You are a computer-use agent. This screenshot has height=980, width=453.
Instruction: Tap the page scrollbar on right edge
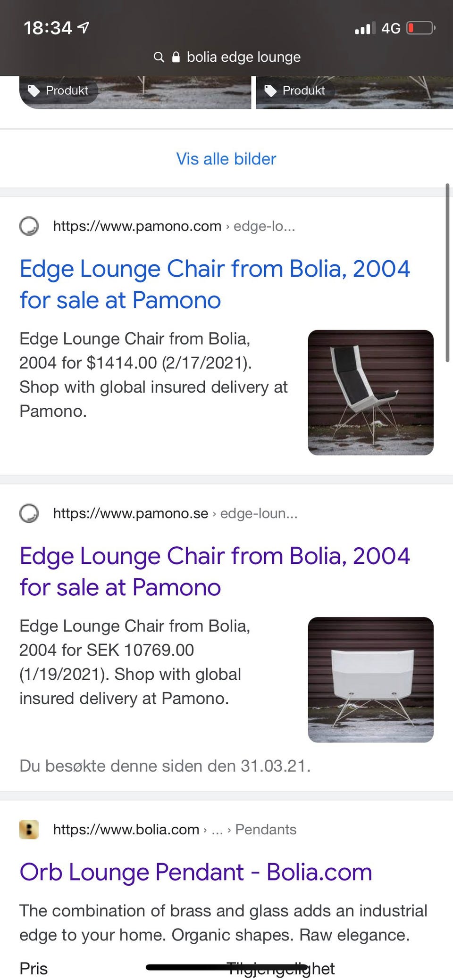coord(447,273)
